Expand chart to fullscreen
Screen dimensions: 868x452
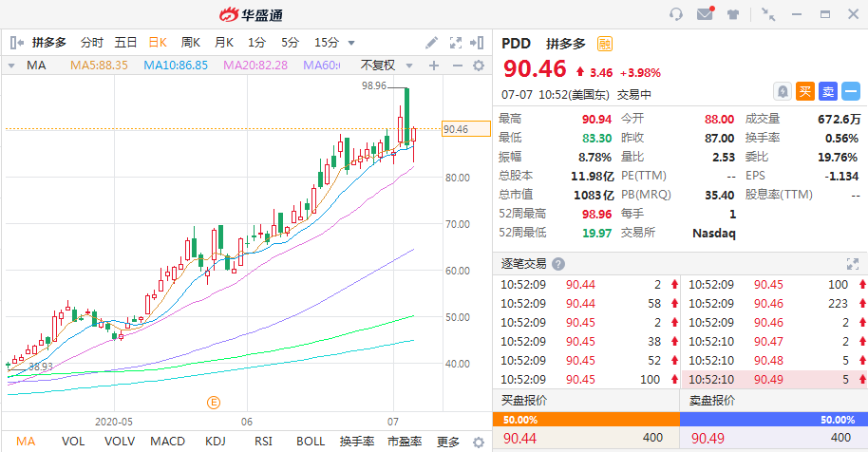click(x=456, y=43)
